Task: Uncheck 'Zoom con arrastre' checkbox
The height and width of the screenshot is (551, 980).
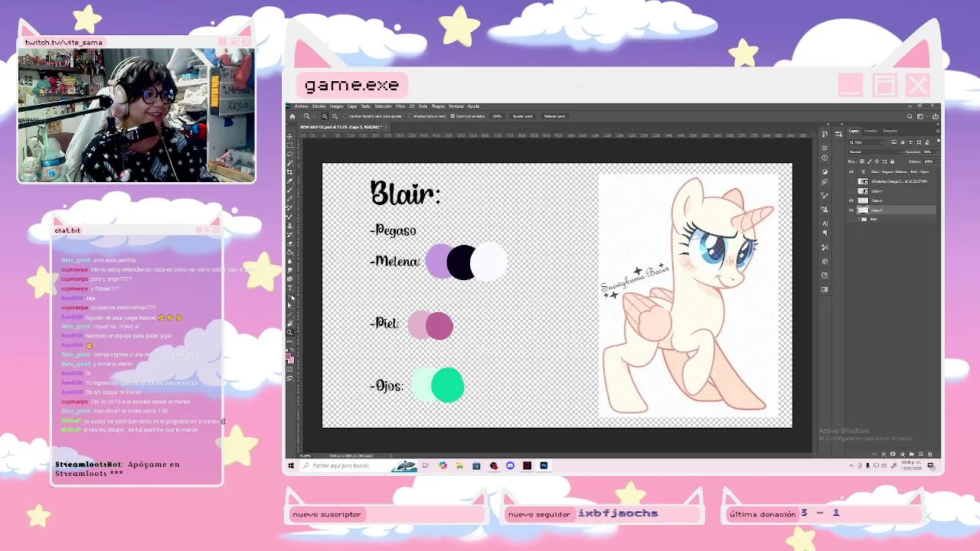Action: (452, 116)
